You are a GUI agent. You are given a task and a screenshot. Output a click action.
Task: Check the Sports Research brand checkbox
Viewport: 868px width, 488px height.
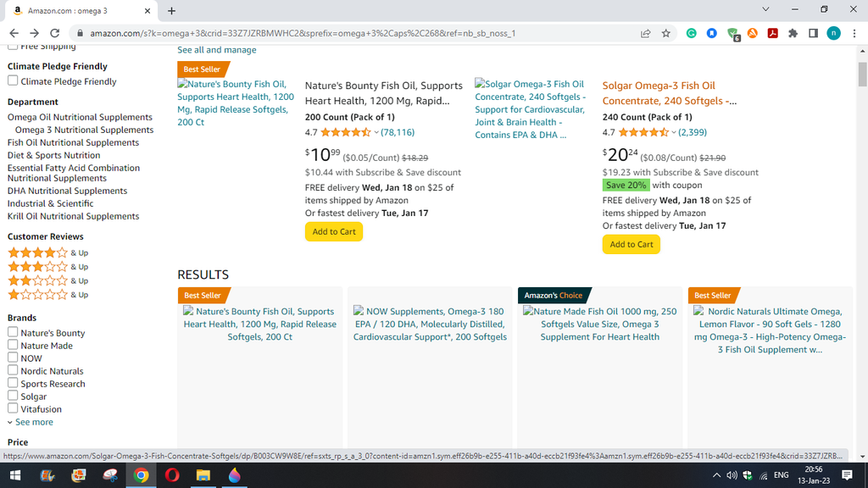coord(13,383)
